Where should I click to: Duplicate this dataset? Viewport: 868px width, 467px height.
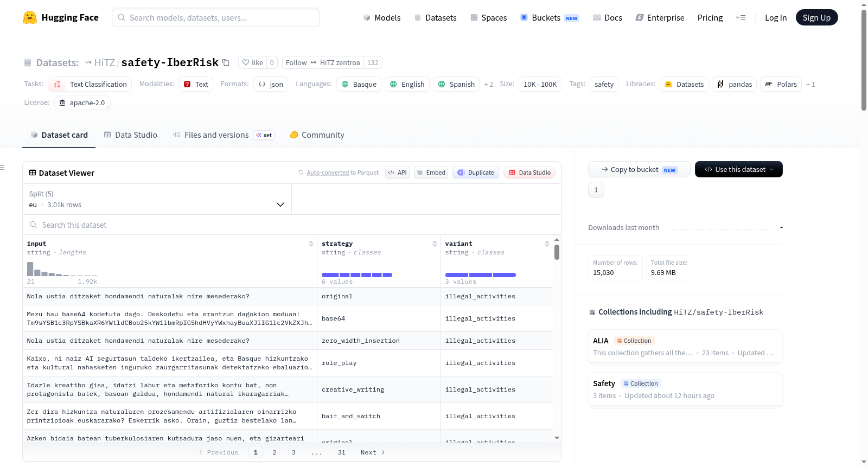click(x=476, y=172)
